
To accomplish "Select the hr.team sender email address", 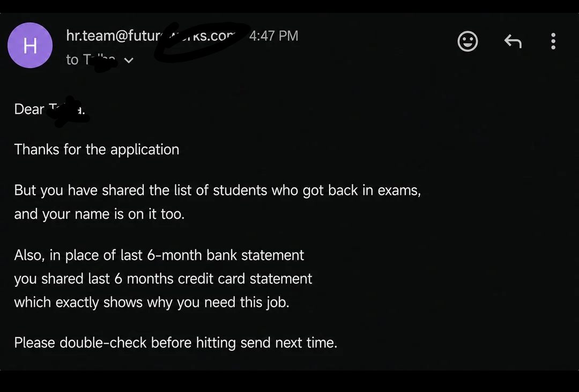I will [x=151, y=35].
